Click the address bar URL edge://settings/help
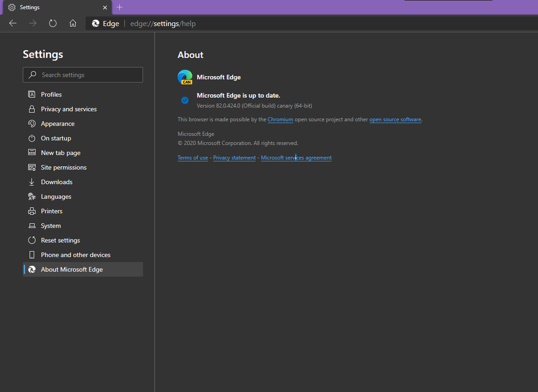This screenshot has height=392, width=538. click(163, 24)
